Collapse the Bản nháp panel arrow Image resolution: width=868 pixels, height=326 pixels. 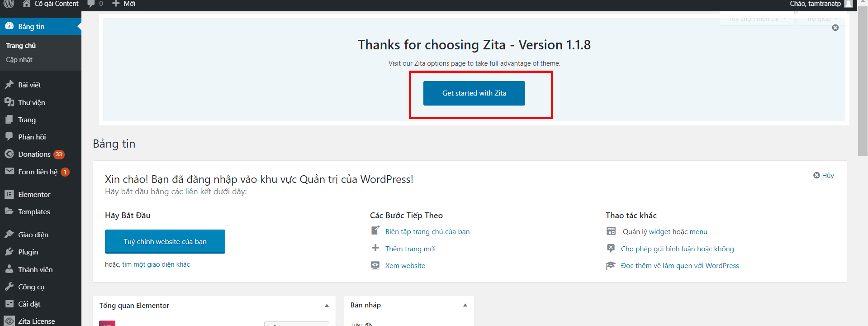click(x=465, y=305)
